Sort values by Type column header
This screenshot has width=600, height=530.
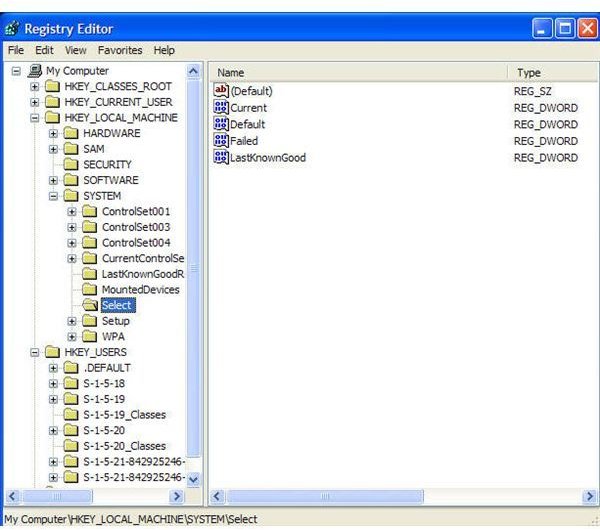553,73
